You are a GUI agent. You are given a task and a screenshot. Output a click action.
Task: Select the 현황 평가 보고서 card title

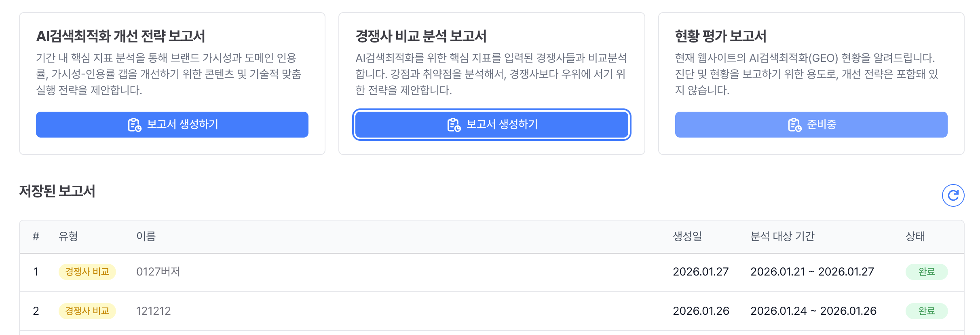pyautogui.click(x=720, y=36)
